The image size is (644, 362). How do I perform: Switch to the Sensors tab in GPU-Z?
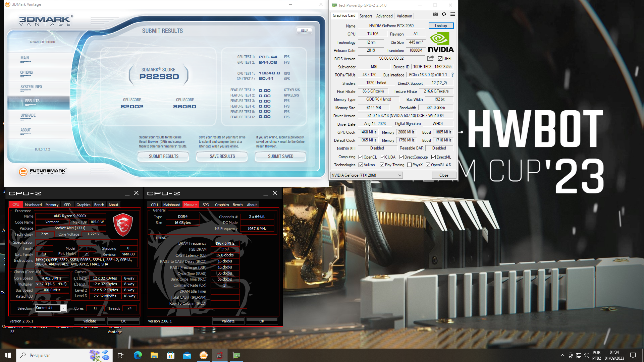click(366, 16)
